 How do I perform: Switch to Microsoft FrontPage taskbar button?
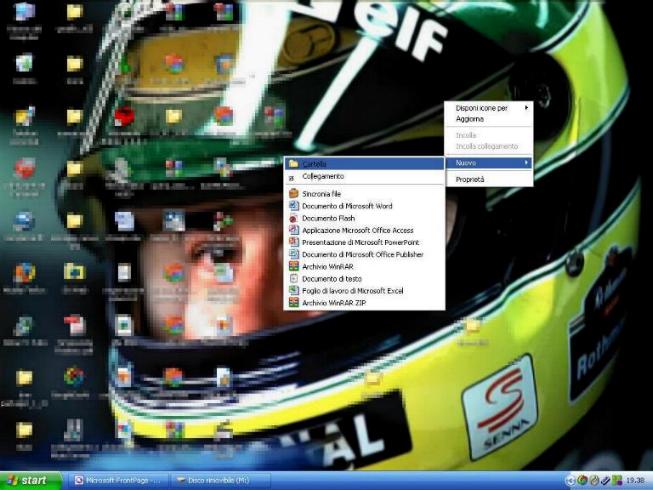[117, 480]
